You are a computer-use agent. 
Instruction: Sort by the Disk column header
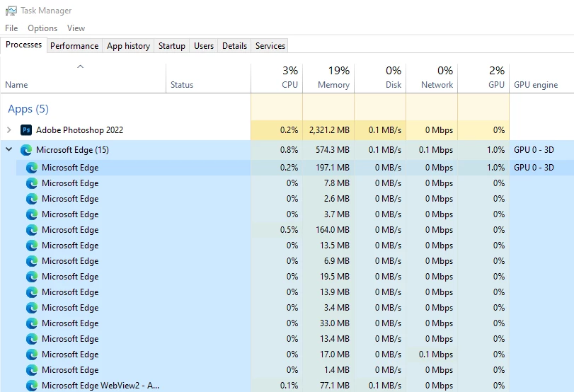click(380, 78)
